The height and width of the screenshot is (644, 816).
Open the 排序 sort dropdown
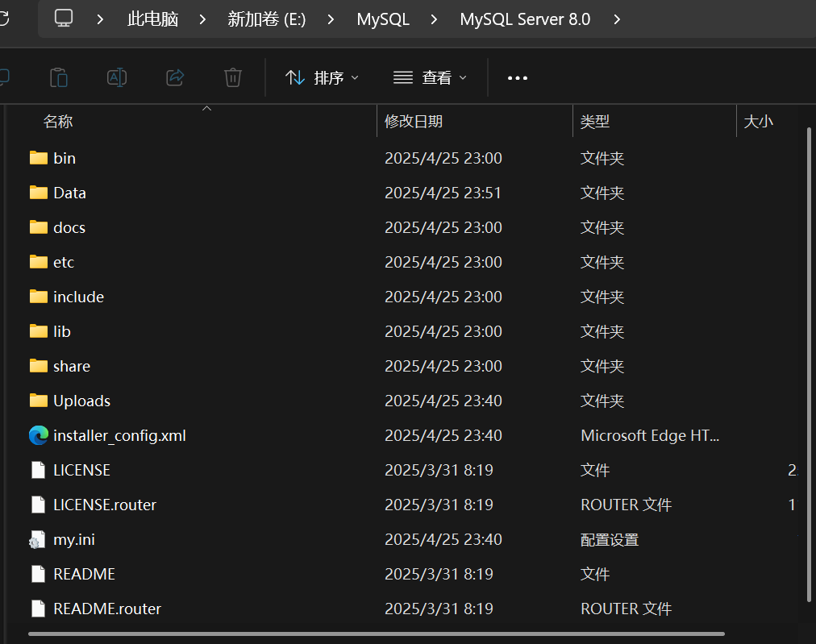tap(323, 78)
